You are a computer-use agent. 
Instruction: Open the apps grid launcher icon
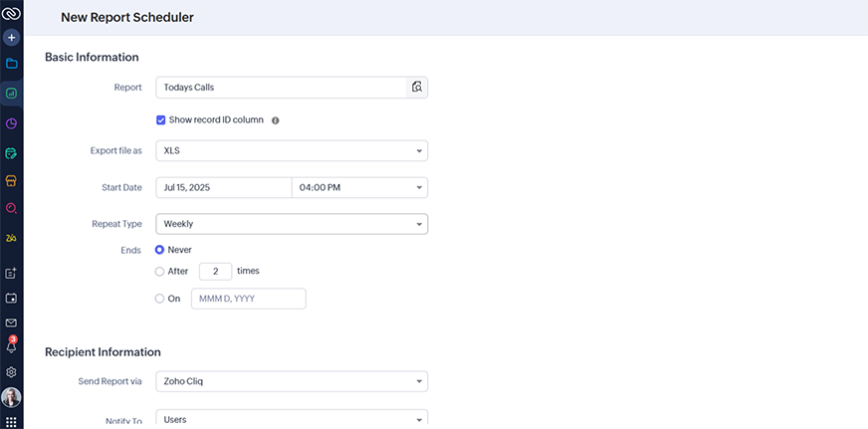pyautogui.click(x=11, y=422)
